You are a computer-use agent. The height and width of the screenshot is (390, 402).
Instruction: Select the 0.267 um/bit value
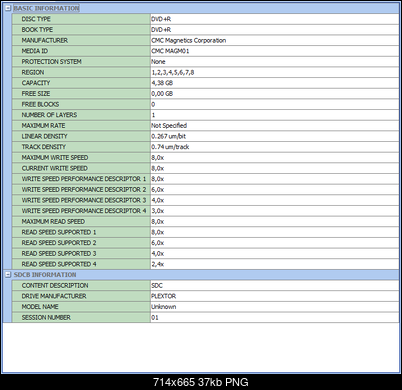click(x=169, y=136)
